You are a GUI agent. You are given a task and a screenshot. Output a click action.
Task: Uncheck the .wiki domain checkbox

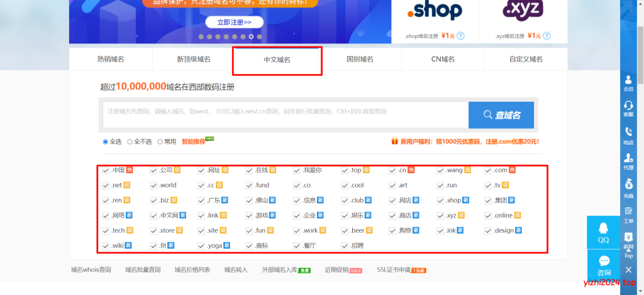click(x=106, y=245)
